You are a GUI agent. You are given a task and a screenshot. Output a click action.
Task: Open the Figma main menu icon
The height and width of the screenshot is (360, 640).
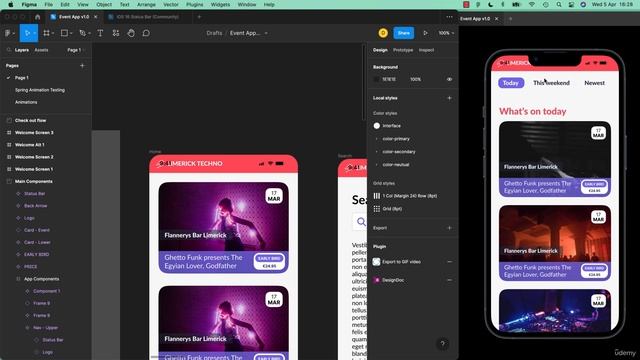click(8, 33)
